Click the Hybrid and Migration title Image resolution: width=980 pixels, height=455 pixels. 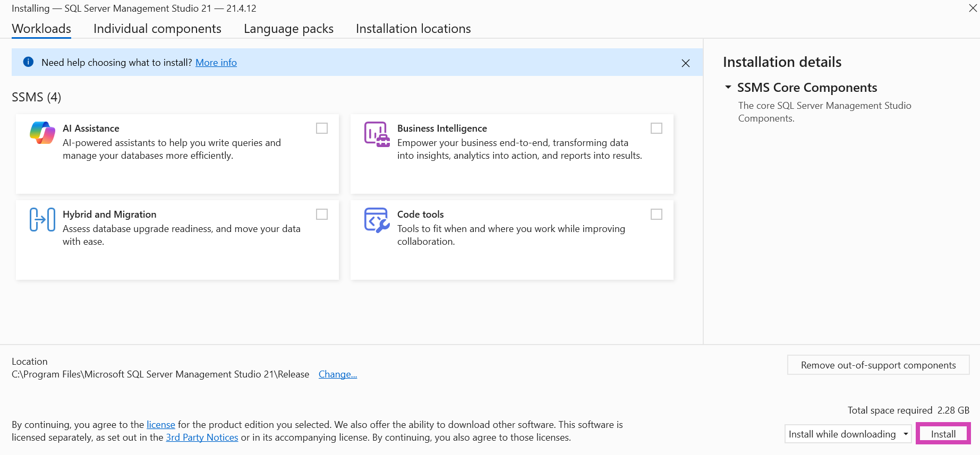click(109, 214)
